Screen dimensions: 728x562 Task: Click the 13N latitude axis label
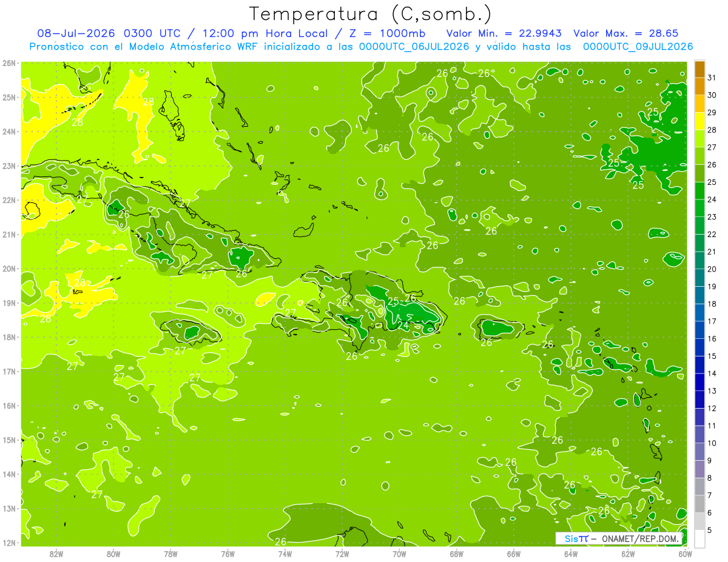(x=9, y=508)
